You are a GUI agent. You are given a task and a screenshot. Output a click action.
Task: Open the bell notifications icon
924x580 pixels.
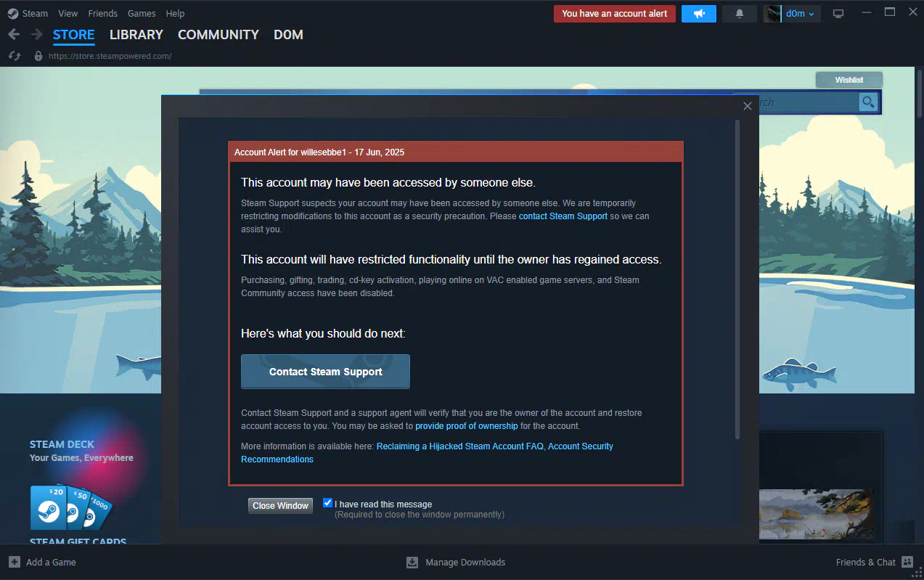[x=740, y=13]
